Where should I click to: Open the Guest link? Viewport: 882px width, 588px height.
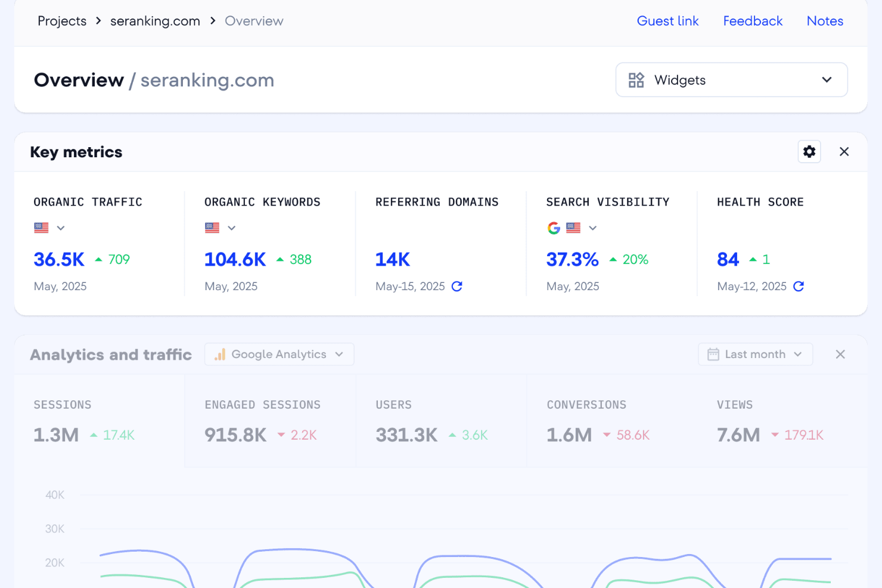[x=667, y=21]
